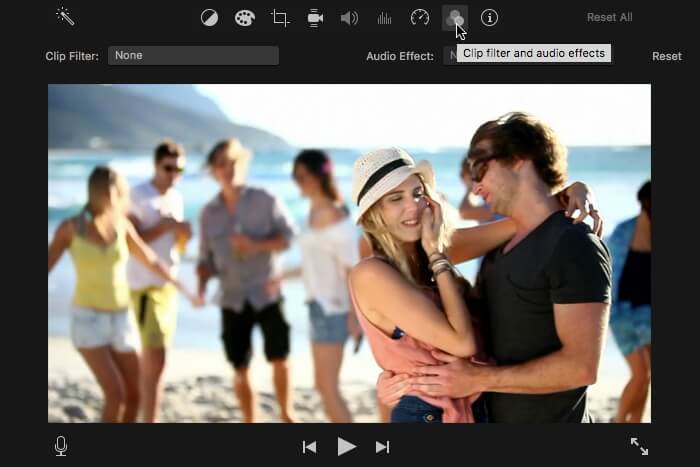Open the color correction palette tool
The width and height of the screenshot is (700, 467).
click(x=245, y=18)
